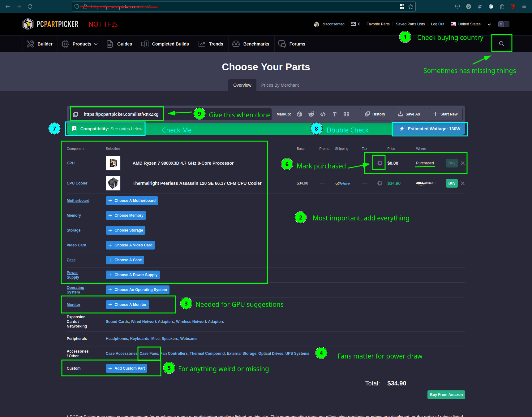The width and height of the screenshot is (532, 417).
Task: Click Choose A Motherboard
Action: click(x=132, y=201)
